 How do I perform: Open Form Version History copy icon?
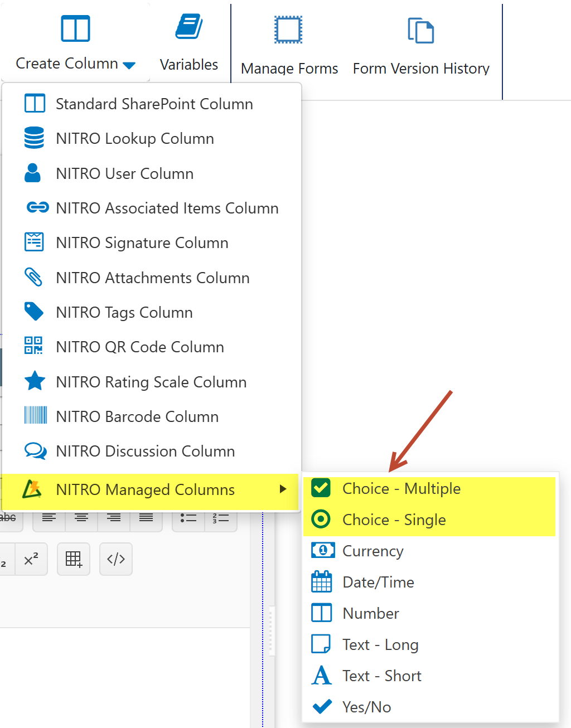click(x=421, y=30)
